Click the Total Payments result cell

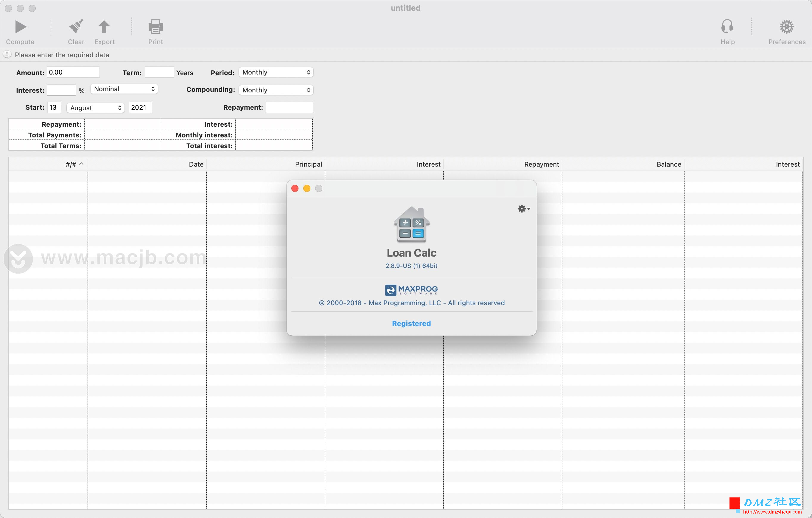coord(122,135)
